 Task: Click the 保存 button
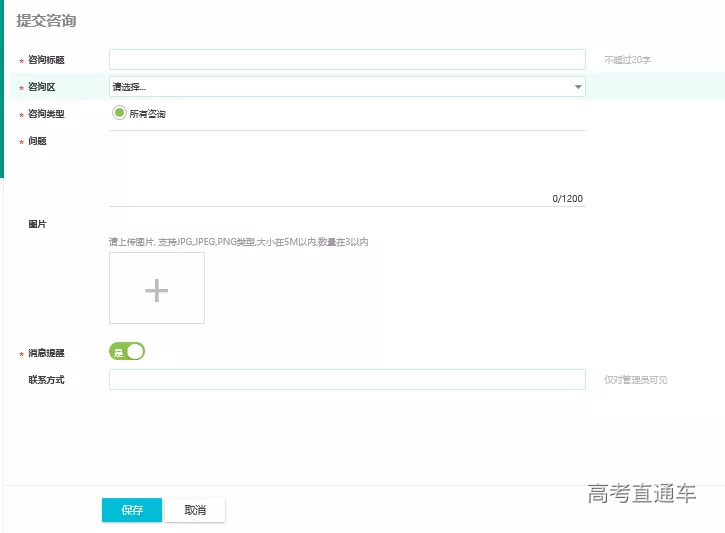point(132,510)
